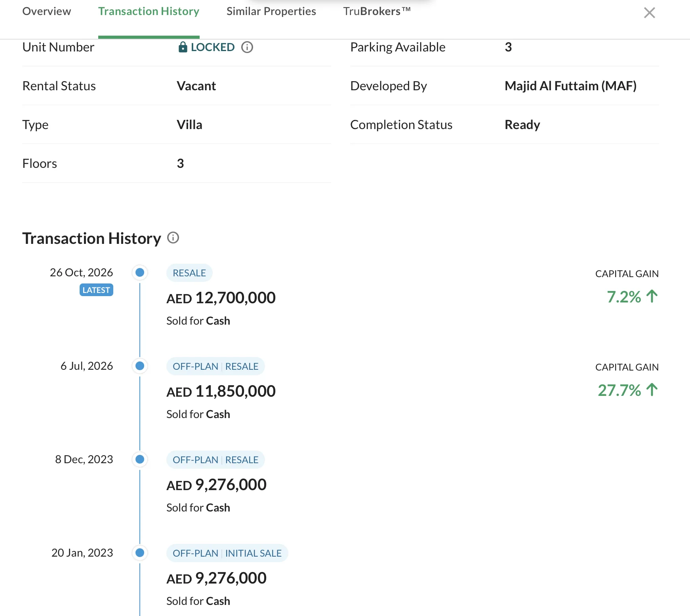Click the Vacant rental status value
This screenshot has height=616, width=690.
pos(196,86)
